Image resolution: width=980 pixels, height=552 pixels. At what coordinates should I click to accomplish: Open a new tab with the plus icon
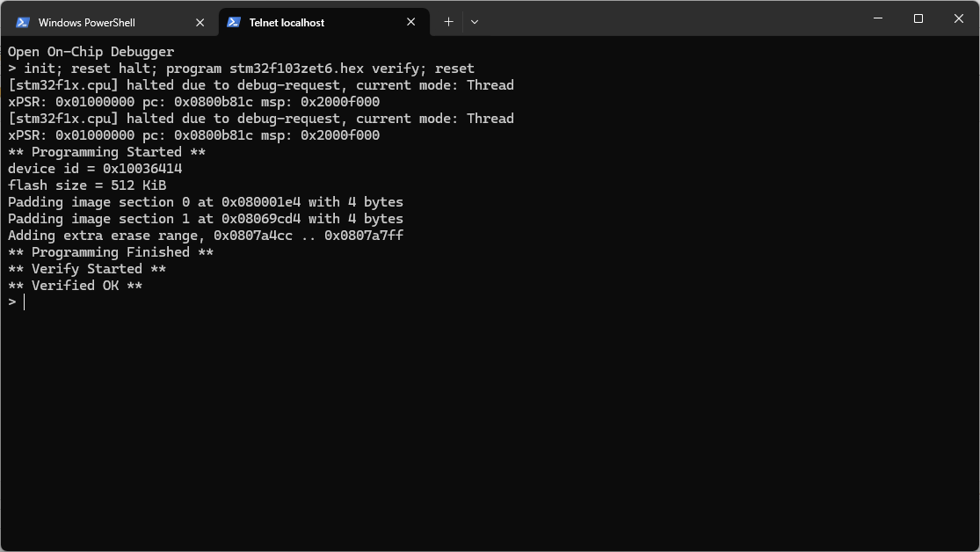pos(448,22)
